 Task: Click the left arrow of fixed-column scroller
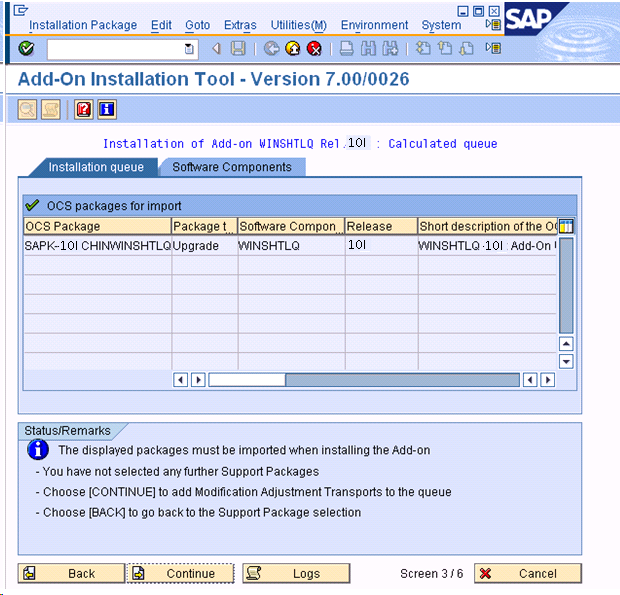click(180, 380)
